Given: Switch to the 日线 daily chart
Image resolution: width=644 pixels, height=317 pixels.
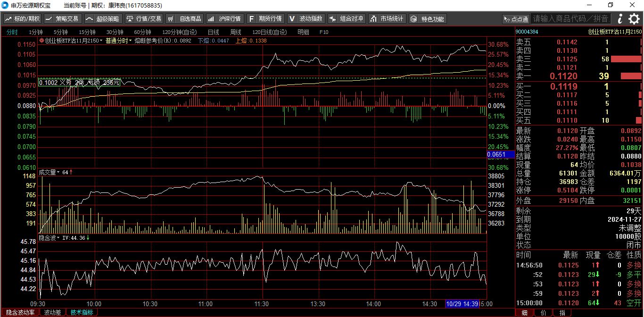Looking at the screenshot, I should pos(214,32).
